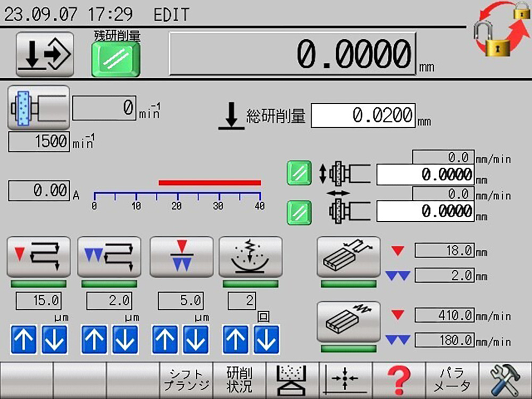Click the table traverse pitch icon
532x399 pixels.
[x=348, y=257]
